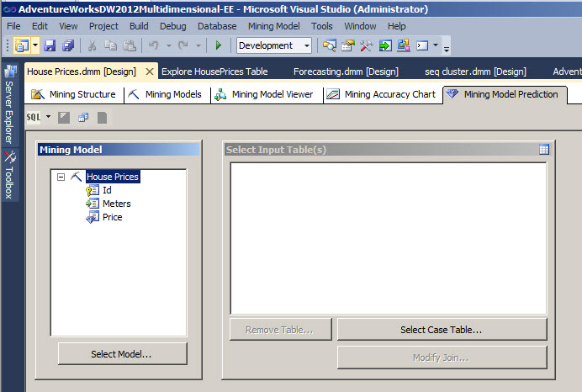
Task: Open the Tools menu
Action: [322, 26]
